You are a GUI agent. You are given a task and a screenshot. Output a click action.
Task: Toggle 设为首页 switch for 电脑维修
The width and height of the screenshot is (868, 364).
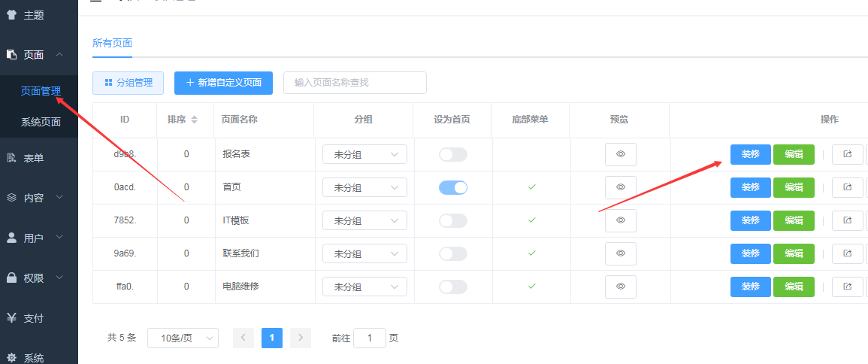453,287
